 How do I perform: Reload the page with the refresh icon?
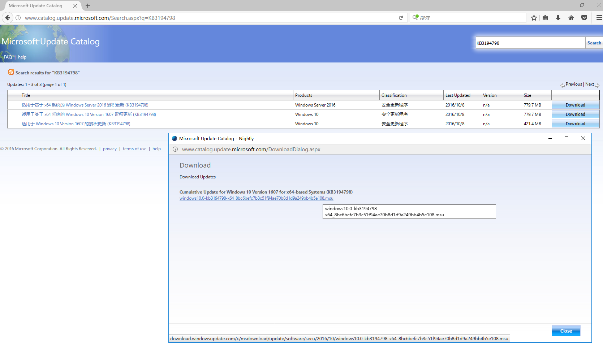401,18
